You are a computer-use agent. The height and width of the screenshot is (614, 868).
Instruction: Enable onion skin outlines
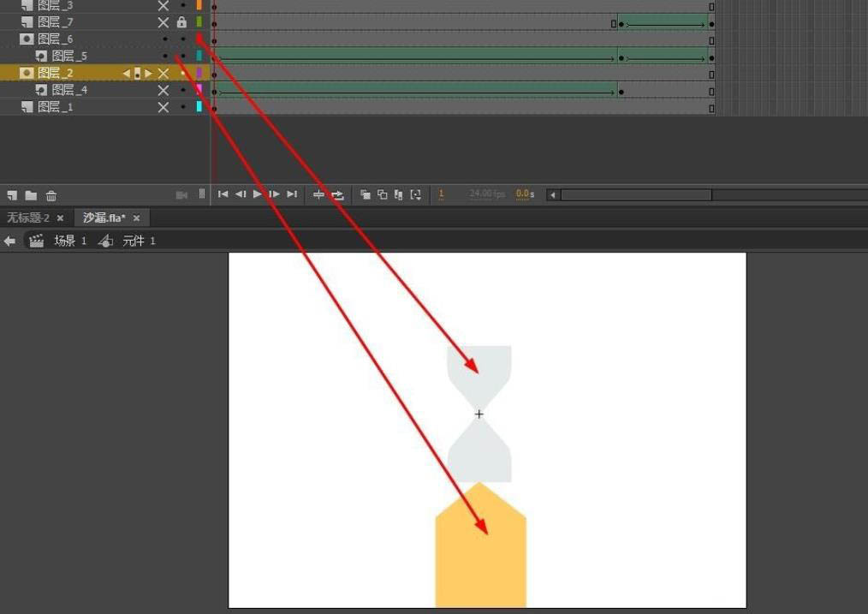coord(383,194)
